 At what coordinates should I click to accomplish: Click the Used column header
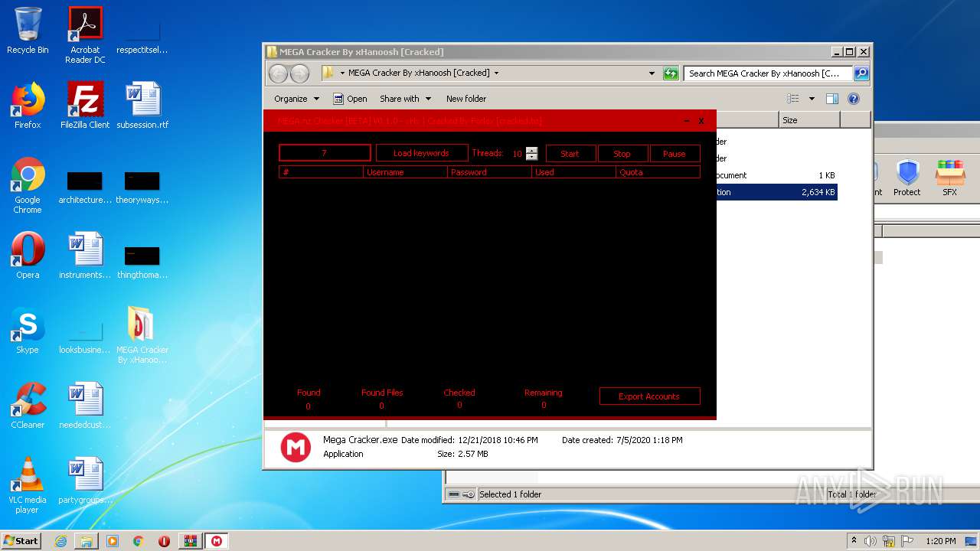(573, 172)
